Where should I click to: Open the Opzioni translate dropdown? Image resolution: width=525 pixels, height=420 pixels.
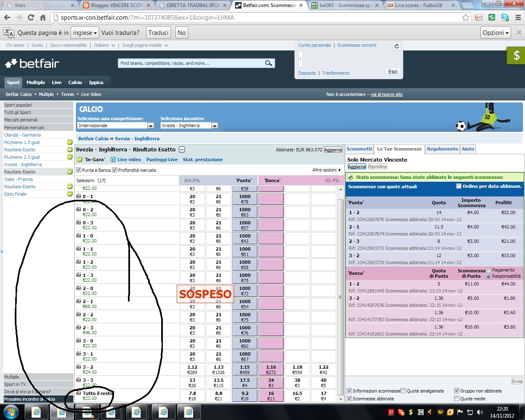[495, 33]
